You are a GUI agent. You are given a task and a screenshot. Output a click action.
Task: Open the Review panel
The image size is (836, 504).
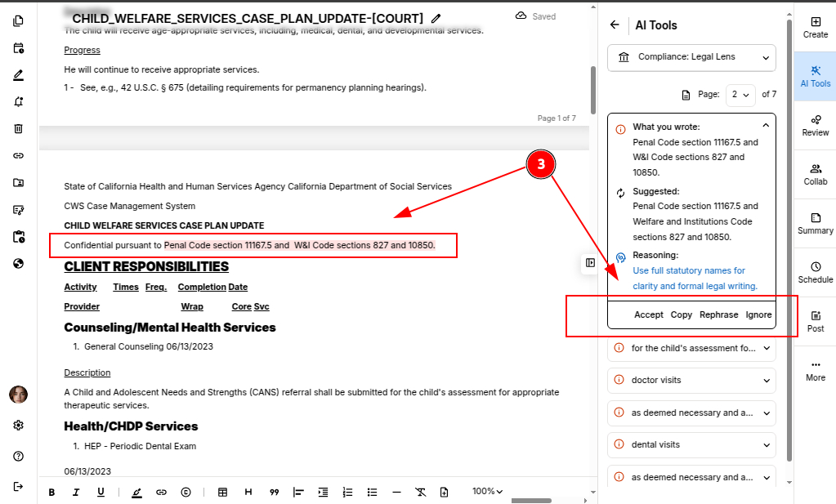[x=815, y=123]
